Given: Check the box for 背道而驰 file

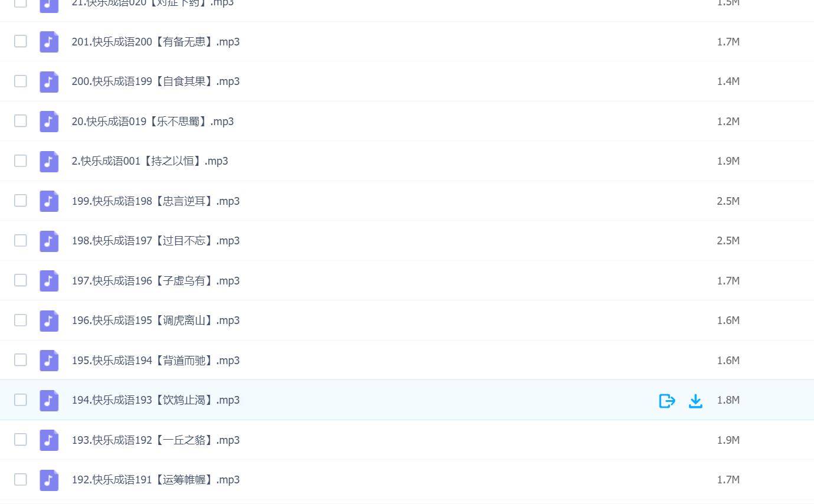Looking at the screenshot, I should coord(21,359).
